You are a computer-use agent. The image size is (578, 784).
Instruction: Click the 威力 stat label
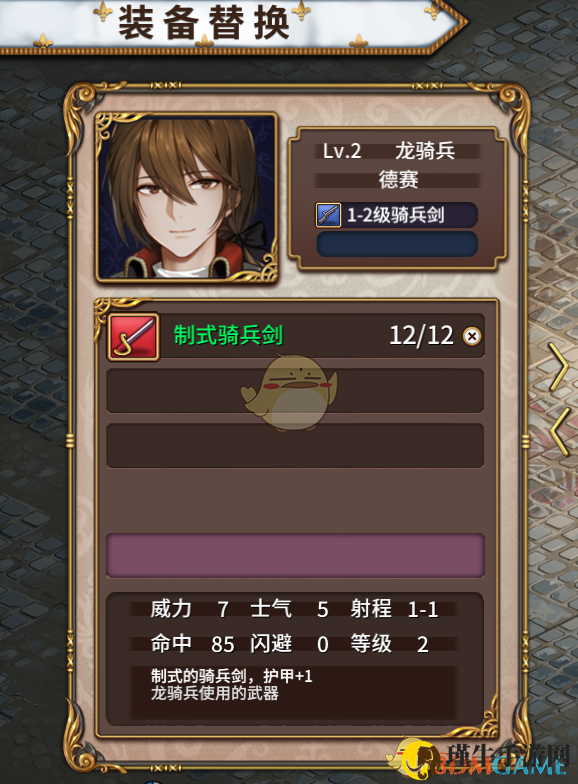[x=170, y=609]
